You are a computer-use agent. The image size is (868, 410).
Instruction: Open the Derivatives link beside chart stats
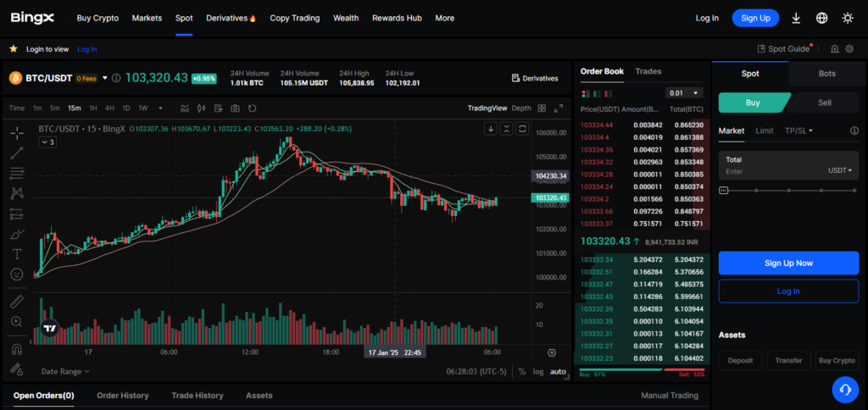[x=535, y=78]
